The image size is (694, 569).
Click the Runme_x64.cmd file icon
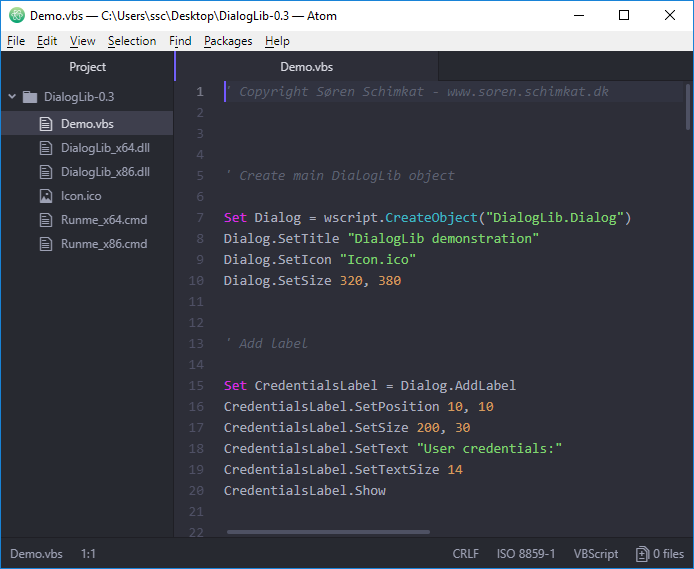[46, 220]
